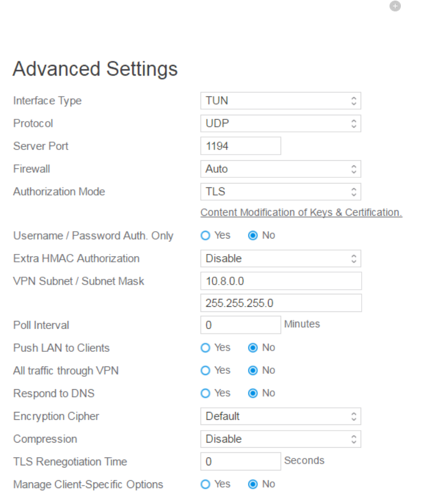Focus the TLS Renegotiation Time field
The image size is (448, 500).
pyautogui.click(x=241, y=462)
